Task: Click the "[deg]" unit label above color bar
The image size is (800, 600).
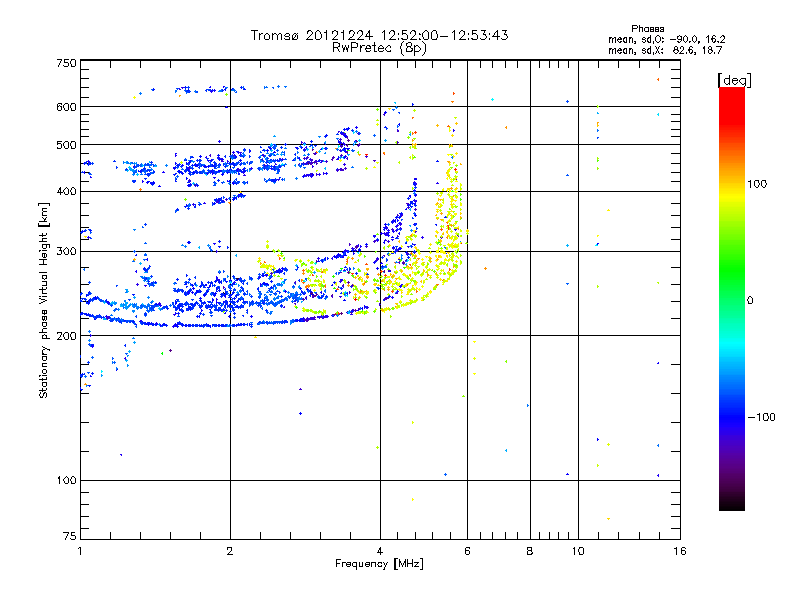Action: (734, 80)
